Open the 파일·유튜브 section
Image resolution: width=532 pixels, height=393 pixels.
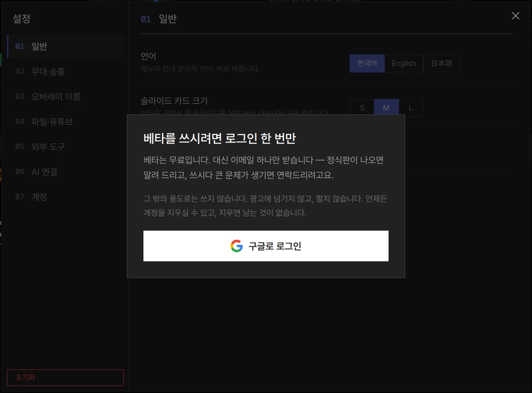click(x=65, y=122)
